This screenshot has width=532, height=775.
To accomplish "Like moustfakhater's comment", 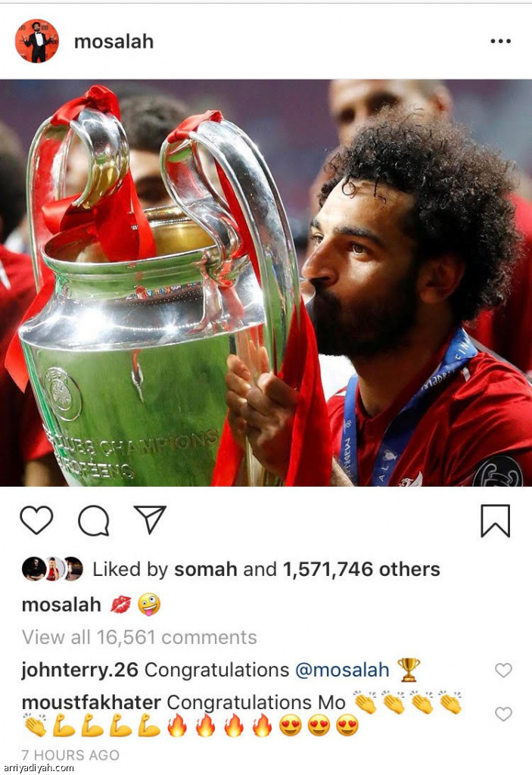I will pos(503,714).
